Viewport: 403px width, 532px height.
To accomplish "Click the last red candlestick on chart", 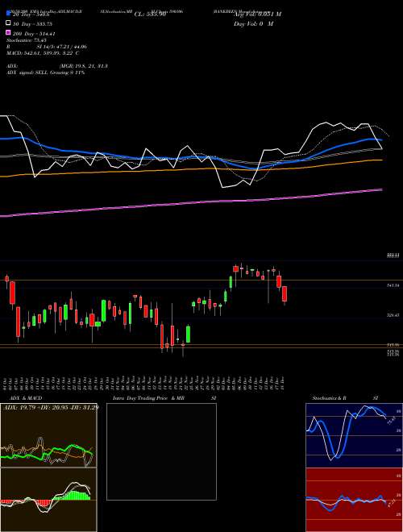I will (285, 294).
